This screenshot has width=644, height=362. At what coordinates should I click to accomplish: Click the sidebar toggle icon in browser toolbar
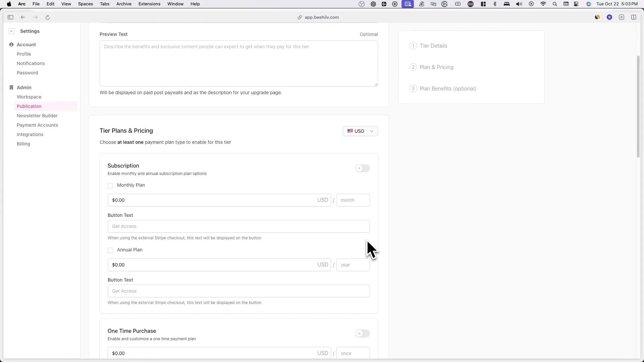pyautogui.click(x=10, y=17)
